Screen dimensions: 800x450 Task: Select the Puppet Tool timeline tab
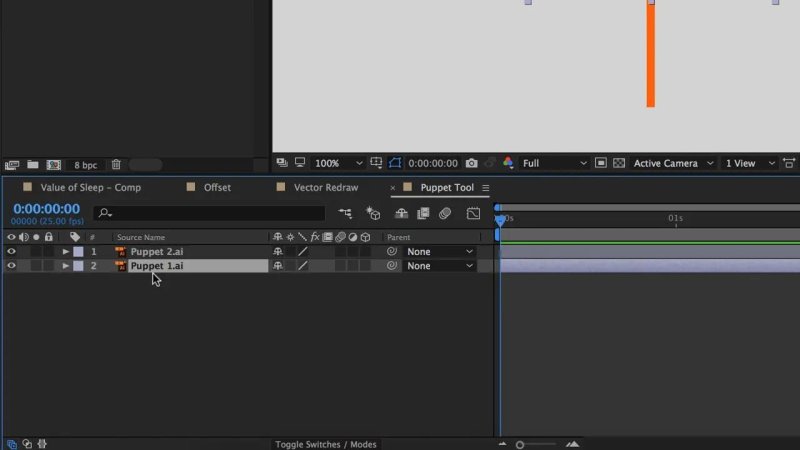tap(447, 187)
